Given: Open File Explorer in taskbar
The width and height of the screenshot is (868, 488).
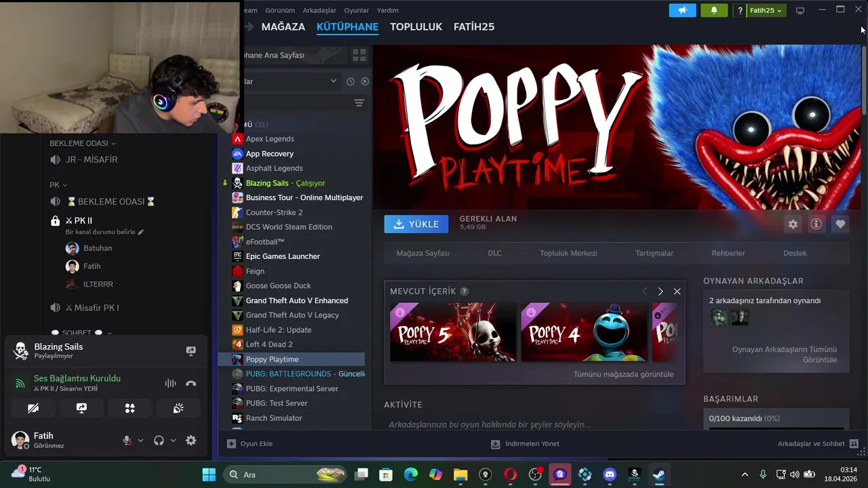Looking at the screenshot, I should point(460,474).
